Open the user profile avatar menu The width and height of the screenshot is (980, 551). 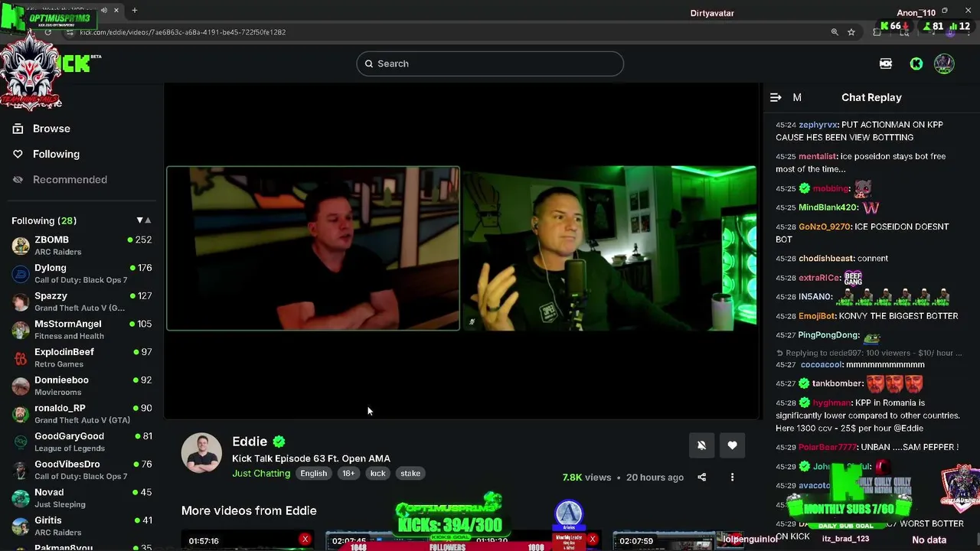tap(944, 64)
